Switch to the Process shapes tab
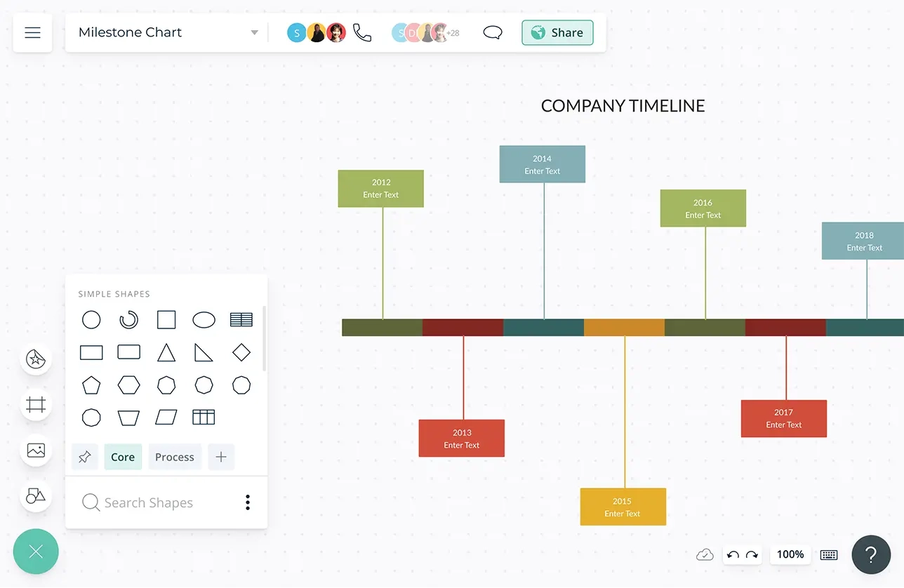904x588 pixels. [x=175, y=457]
